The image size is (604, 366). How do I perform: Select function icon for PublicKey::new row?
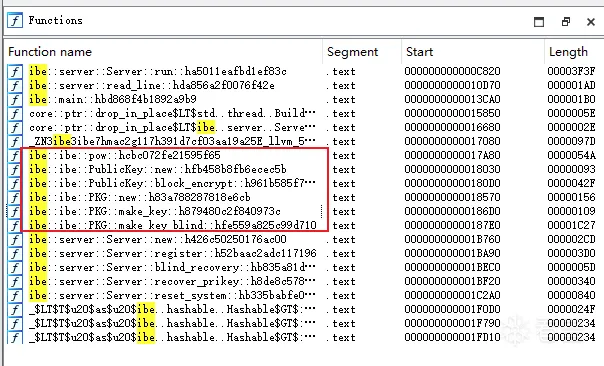(15, 170)
